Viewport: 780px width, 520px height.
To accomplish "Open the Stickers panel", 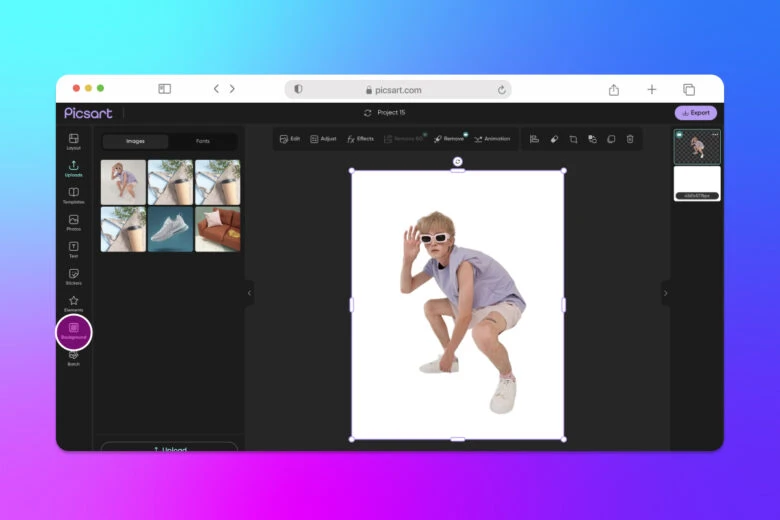I will [x=73, y=276].
